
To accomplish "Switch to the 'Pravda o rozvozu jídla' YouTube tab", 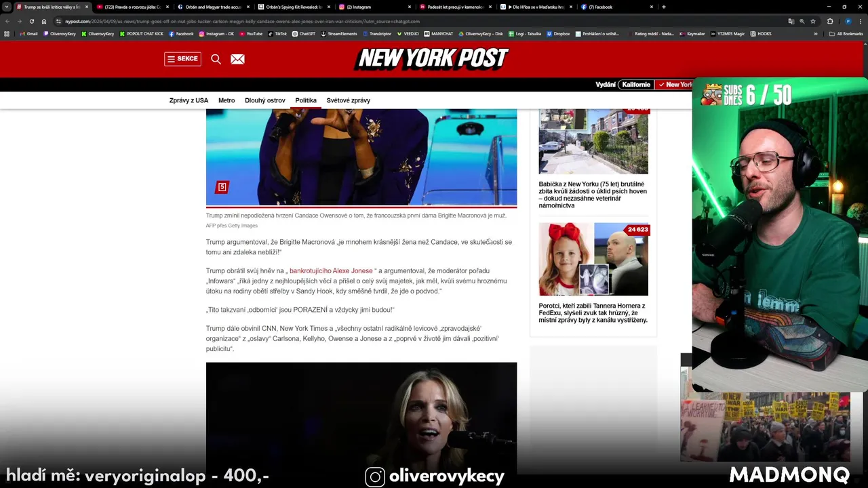I will 132,7.
